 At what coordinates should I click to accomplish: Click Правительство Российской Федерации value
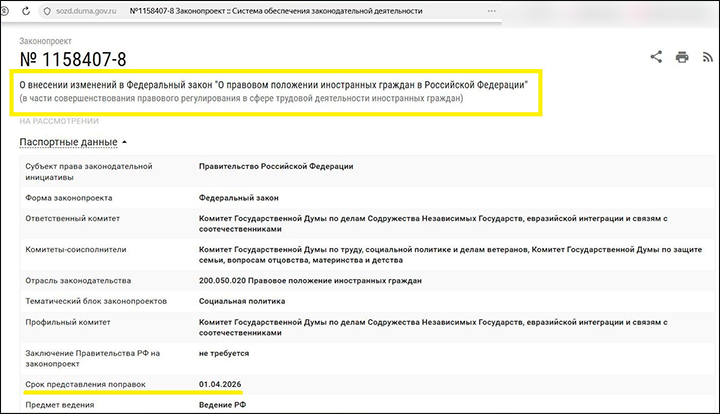click(276, 166)
